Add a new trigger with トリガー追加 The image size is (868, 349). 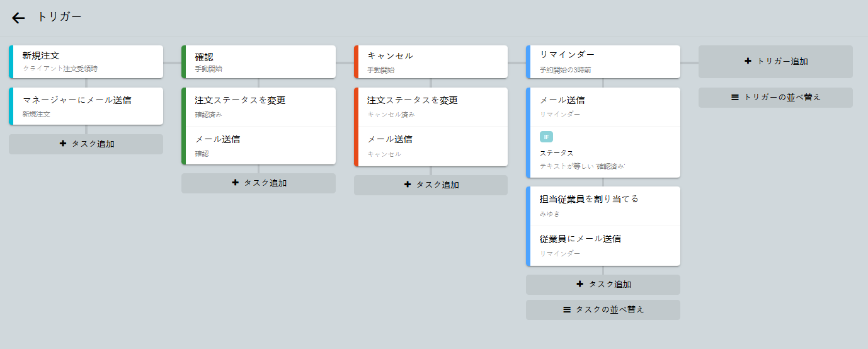coord(775,61)
